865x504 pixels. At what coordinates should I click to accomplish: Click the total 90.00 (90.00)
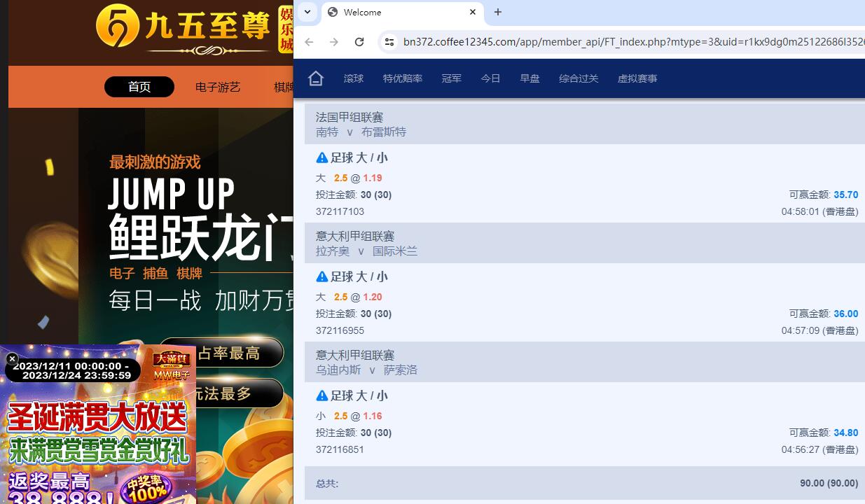829,483
